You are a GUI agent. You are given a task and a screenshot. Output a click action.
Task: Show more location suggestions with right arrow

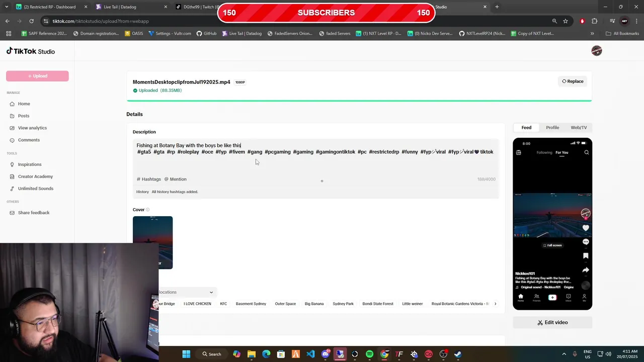pos(495,304)
